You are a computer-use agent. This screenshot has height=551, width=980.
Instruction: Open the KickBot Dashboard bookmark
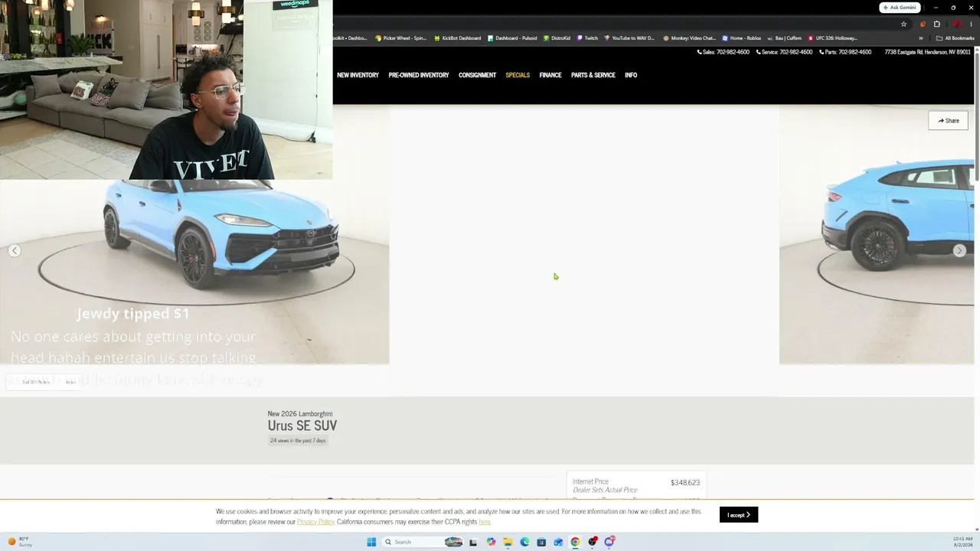tap(458, 38)
